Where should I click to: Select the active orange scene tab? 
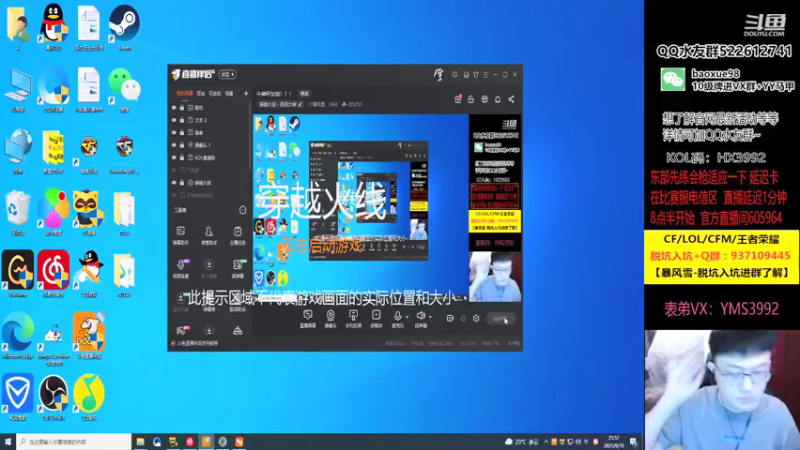[185, 93]
